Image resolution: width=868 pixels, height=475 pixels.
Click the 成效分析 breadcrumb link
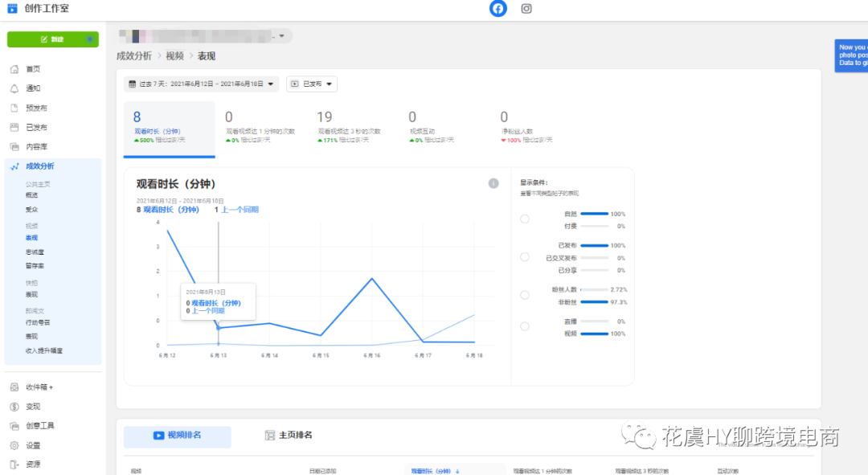(134, 56)
